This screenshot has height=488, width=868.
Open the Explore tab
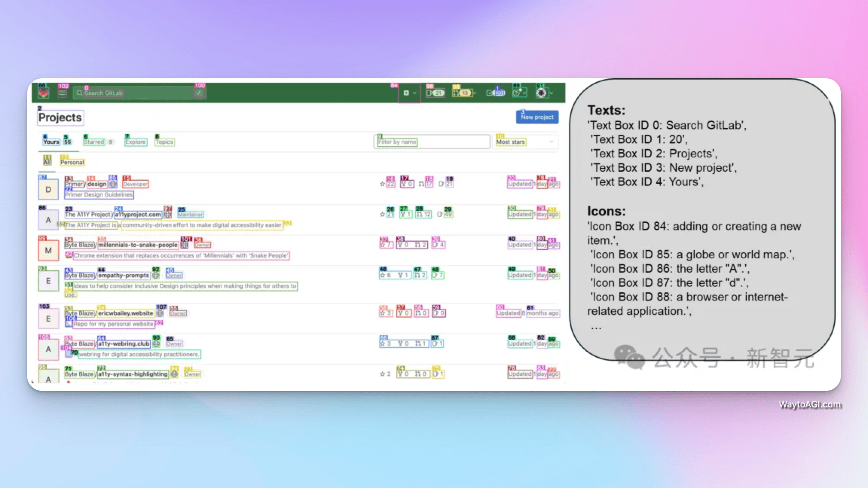click(x=136, y=142)
